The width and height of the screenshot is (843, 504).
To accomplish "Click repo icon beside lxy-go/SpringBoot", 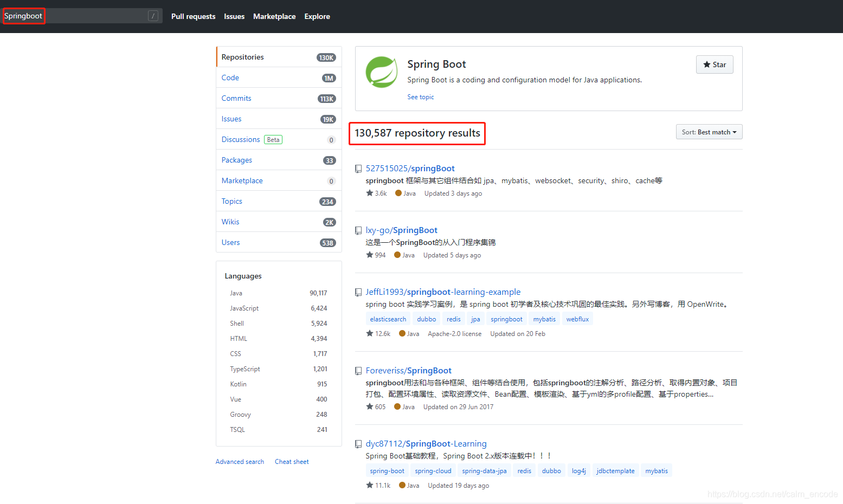I will [358, 231].
